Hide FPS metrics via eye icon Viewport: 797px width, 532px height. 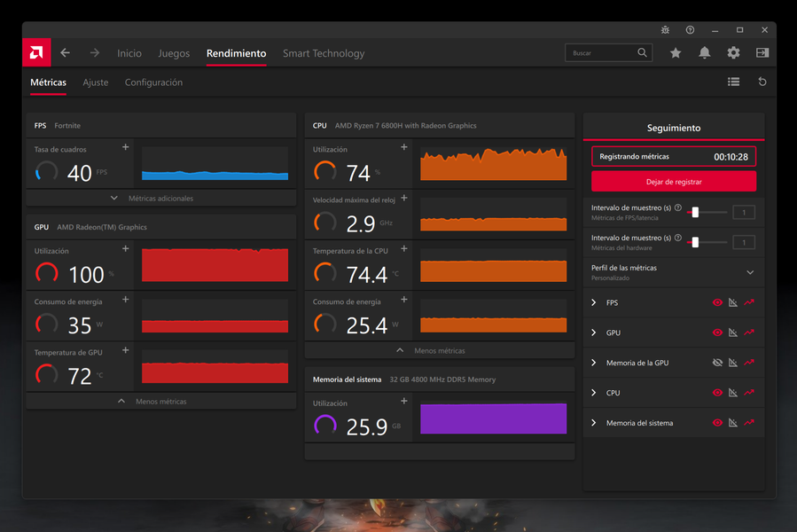click(717, 303)
